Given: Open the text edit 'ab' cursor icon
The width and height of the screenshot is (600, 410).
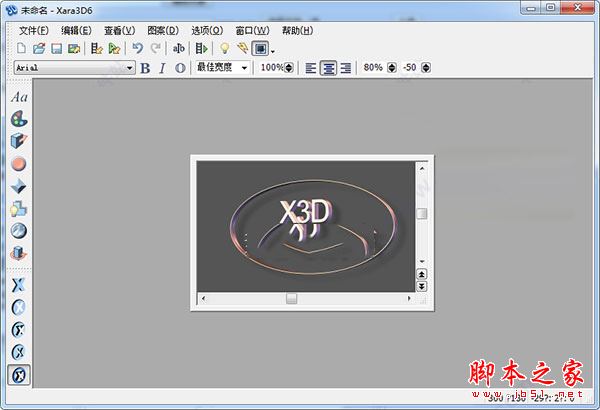Looking at the screenshot, I should point(178,49).
